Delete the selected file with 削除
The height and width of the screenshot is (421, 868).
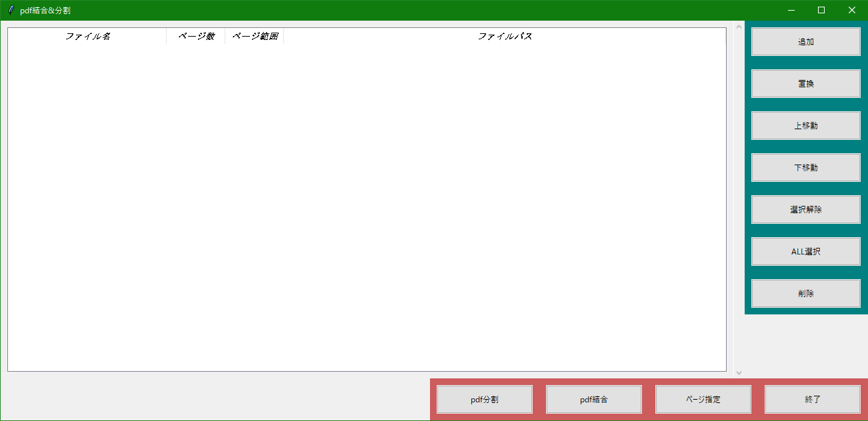point(805,293)
